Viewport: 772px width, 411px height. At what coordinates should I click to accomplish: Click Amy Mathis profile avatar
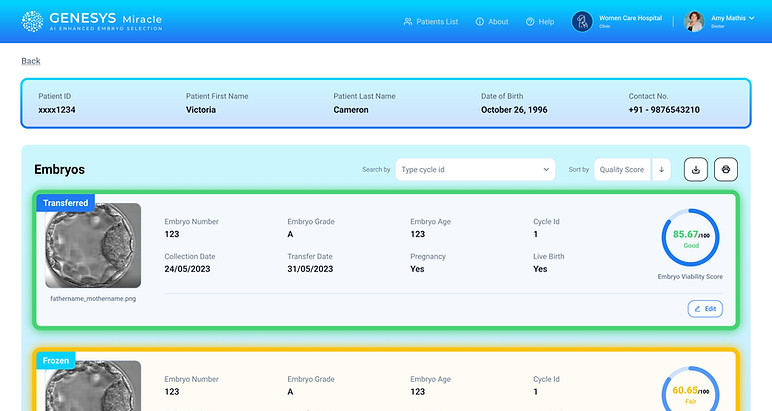coord(694,22)
